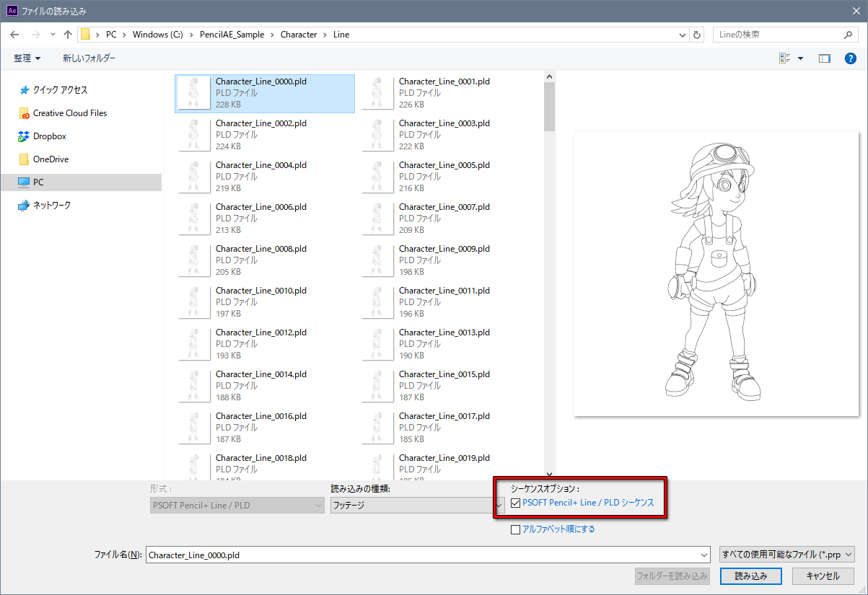Screen dimensions: 868x595
Task: Select the Character_Line_0007.pld file icon
Action: click(376, 219)
